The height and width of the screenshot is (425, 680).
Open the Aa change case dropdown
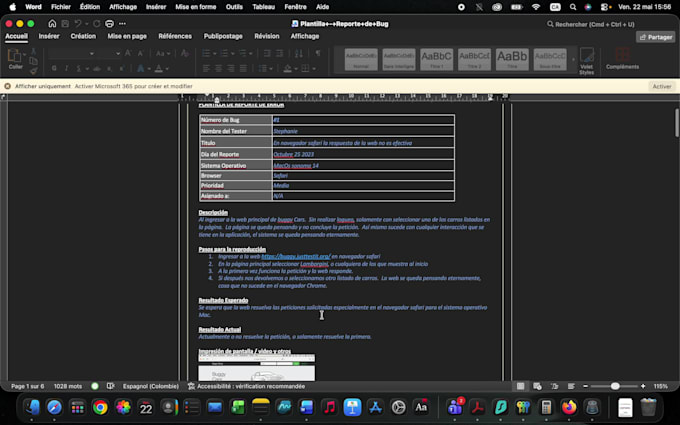click(163, 53)
